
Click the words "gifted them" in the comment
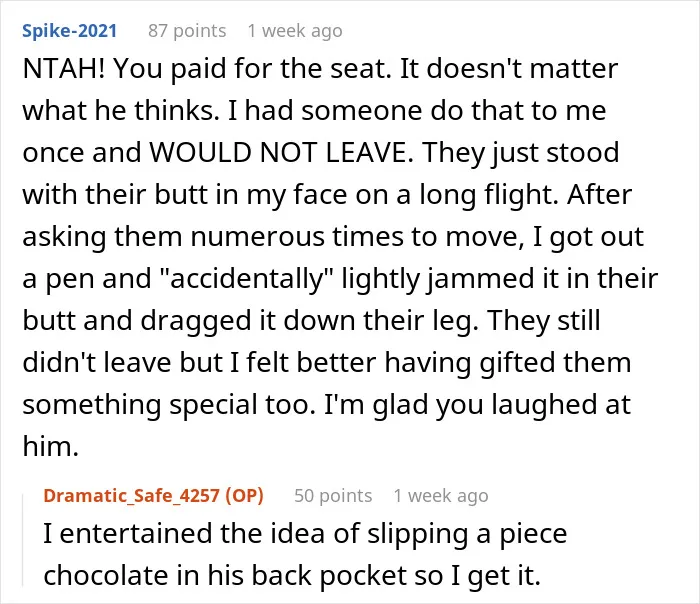coord(555,362)
